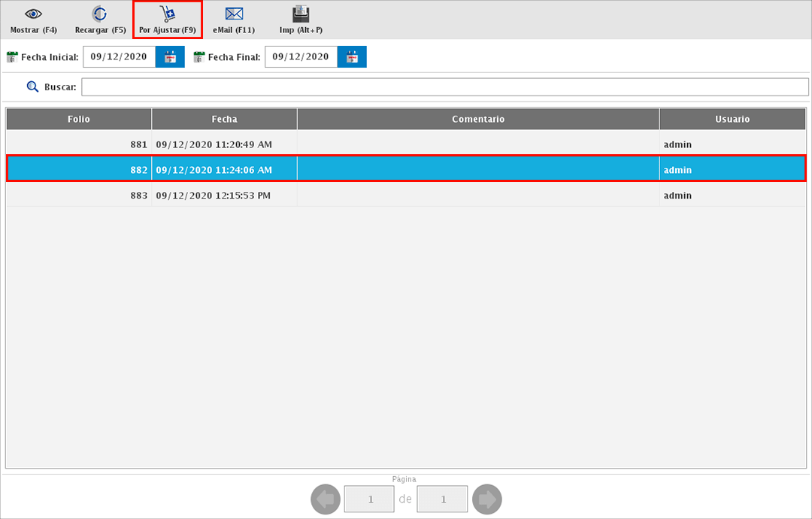812x519 pixels.
Task: Go to the next page arrow
Action: click(x=486, y=499)
